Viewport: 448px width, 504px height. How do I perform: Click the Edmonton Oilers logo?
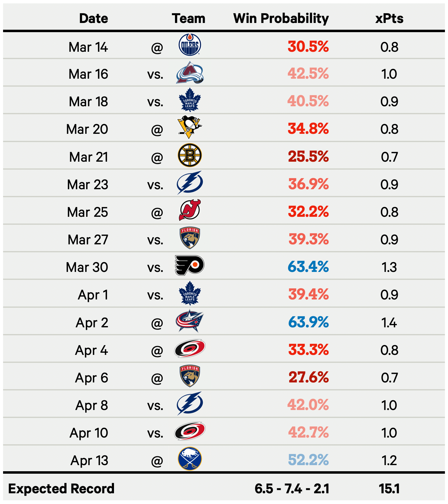(190, 45)
